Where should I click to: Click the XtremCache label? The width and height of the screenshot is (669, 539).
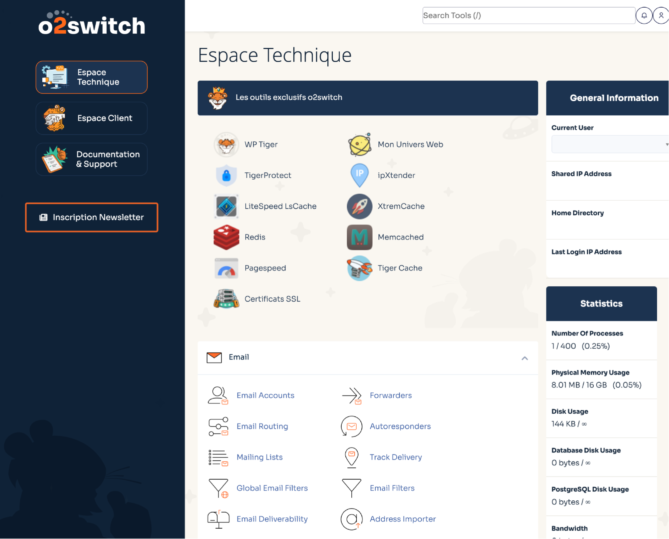pos(401,206)
